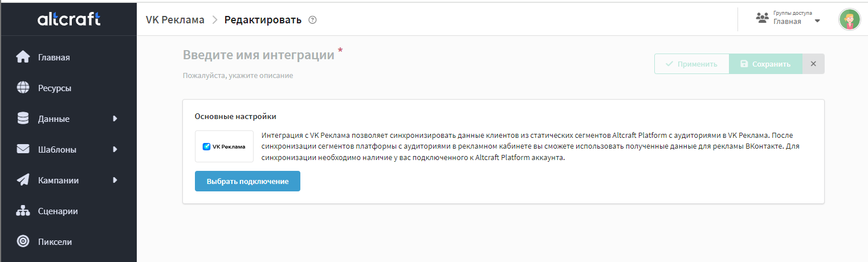Expand the Кампании submenu arrow

[115, 180]
